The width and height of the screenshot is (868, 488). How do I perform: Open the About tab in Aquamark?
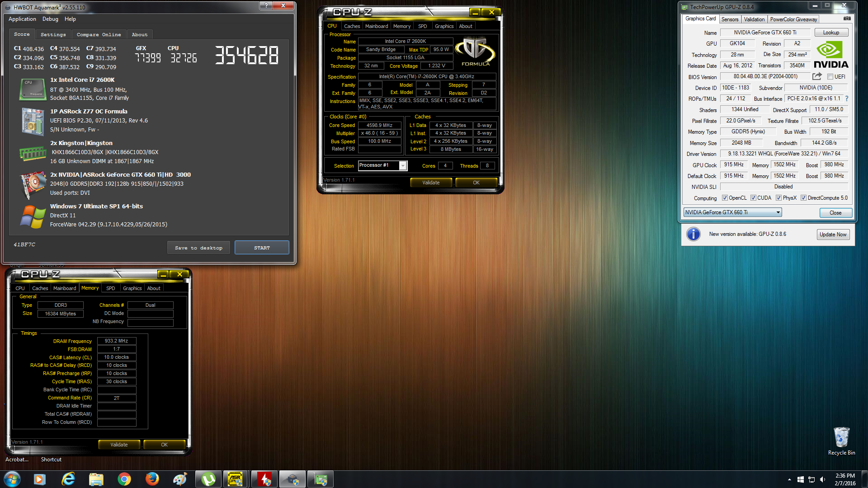pyautogui.click(x=140, y=34)
